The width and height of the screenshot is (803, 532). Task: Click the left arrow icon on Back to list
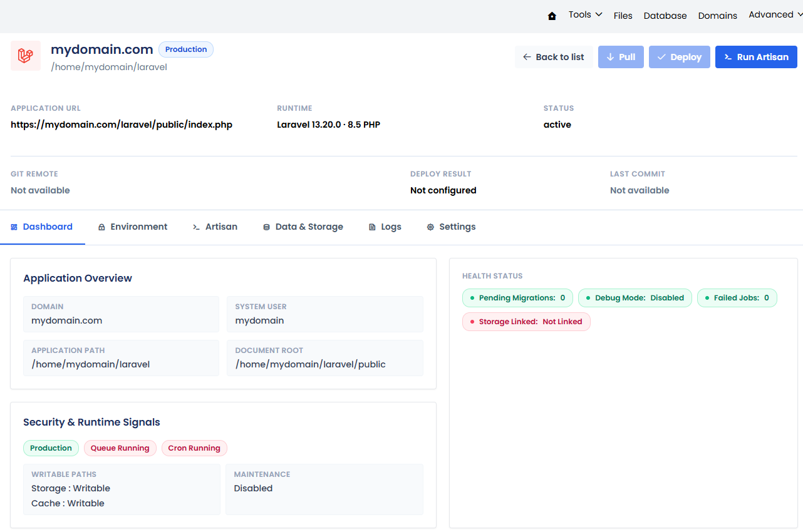[x=527, y=57]
